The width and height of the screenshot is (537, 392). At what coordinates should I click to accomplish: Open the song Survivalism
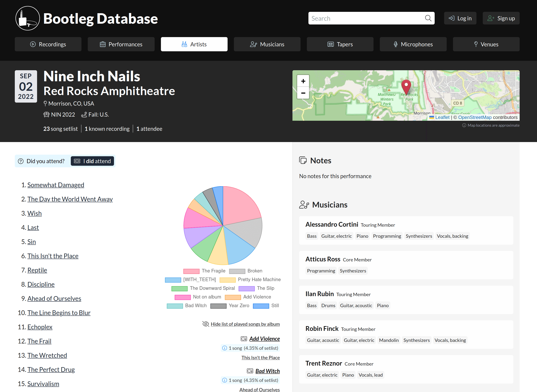(43, 384)
